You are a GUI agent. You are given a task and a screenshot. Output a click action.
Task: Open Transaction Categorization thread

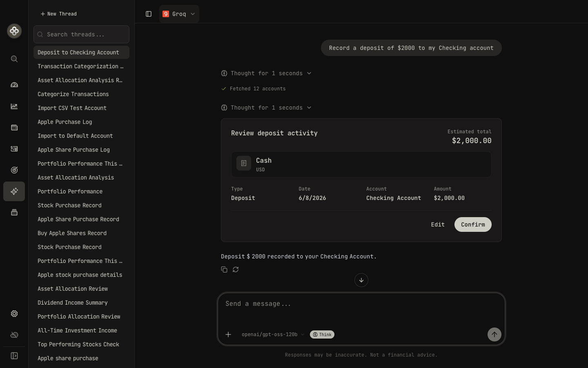coord(81,66)
